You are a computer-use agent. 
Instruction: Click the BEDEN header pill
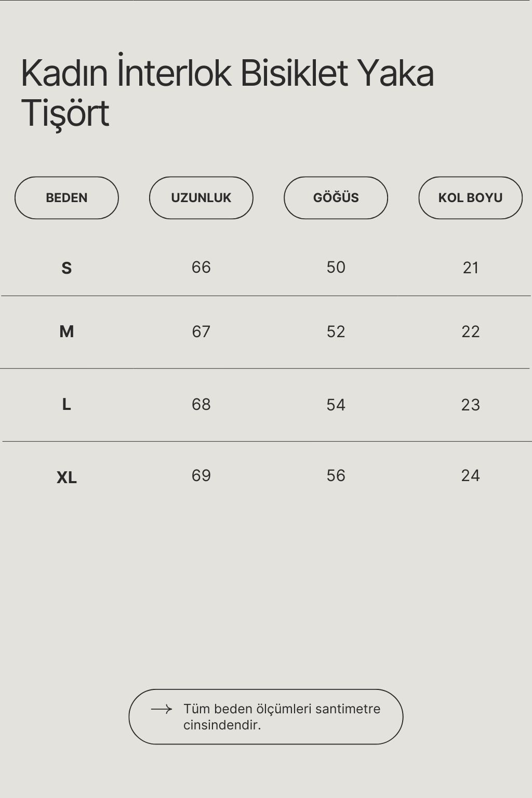66,198
